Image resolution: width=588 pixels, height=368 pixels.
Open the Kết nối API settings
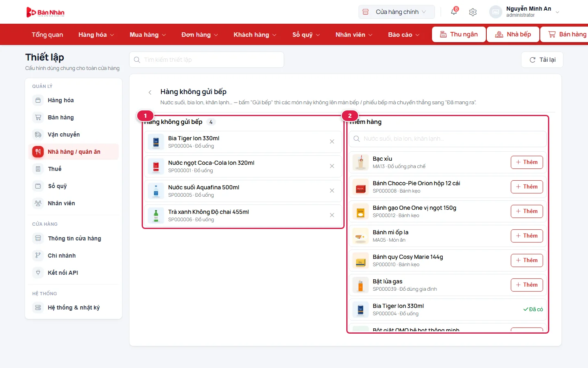tap(73, 273)
